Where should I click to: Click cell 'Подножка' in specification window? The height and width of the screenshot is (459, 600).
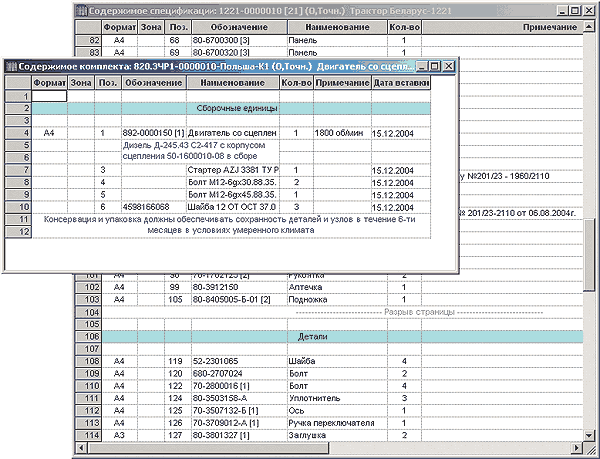pyautogui.click(x=337, y=299)
